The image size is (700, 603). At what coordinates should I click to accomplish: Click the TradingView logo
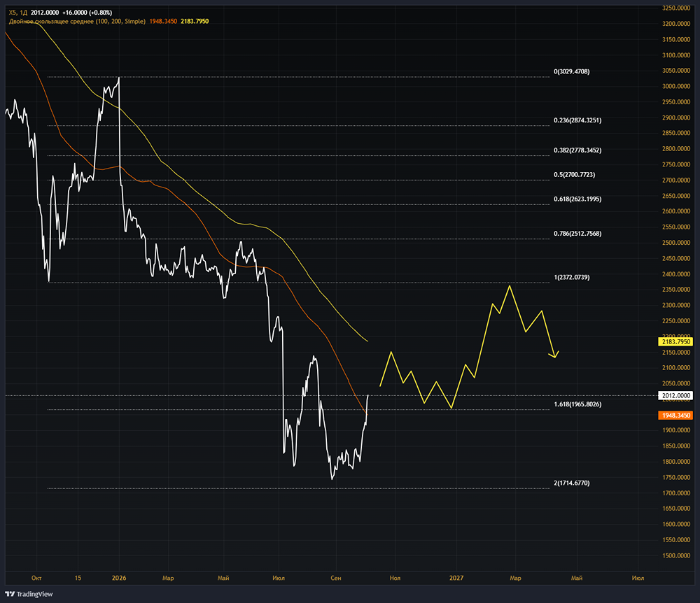pos(29,594)
